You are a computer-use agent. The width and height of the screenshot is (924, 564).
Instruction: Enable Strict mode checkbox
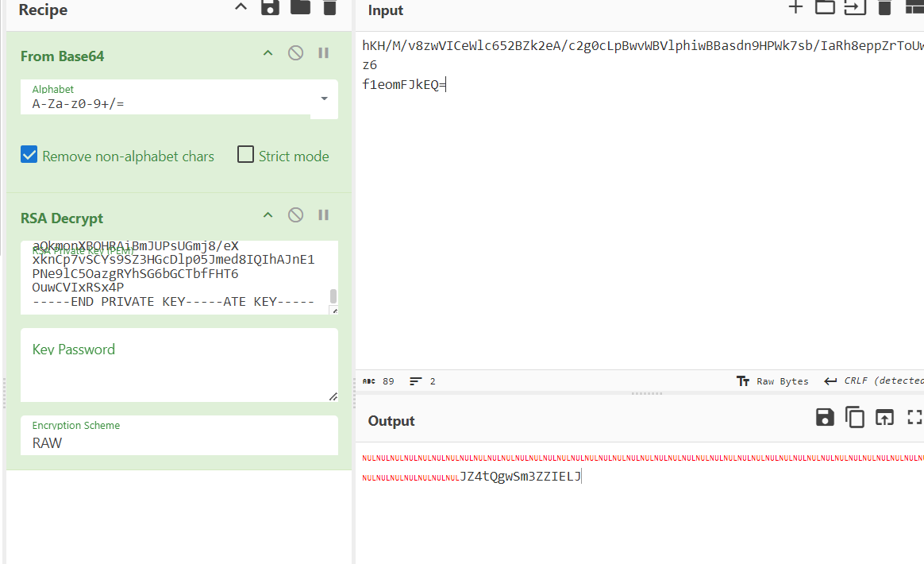click(x=245, y=155)
